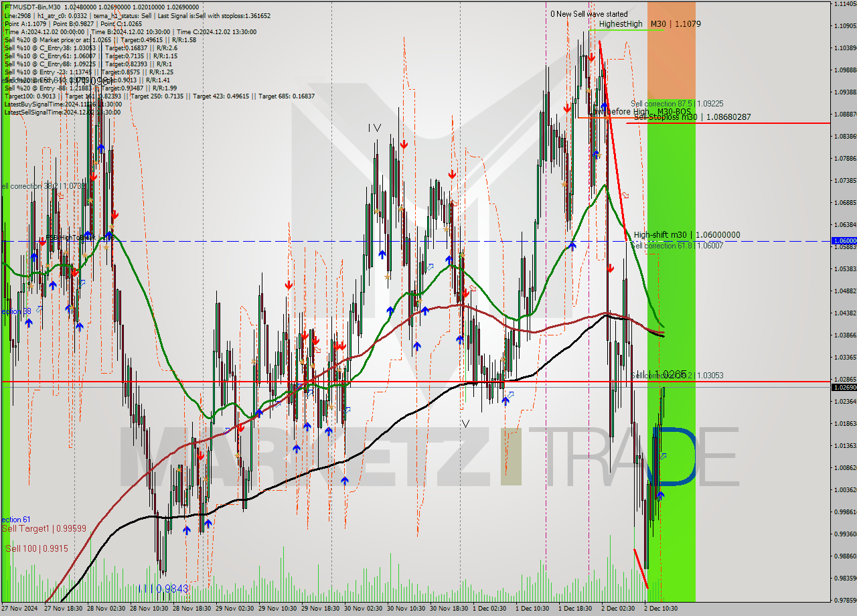Click the current price tag 1.02690
The image size is (857, 616).
tap(844, 387)
